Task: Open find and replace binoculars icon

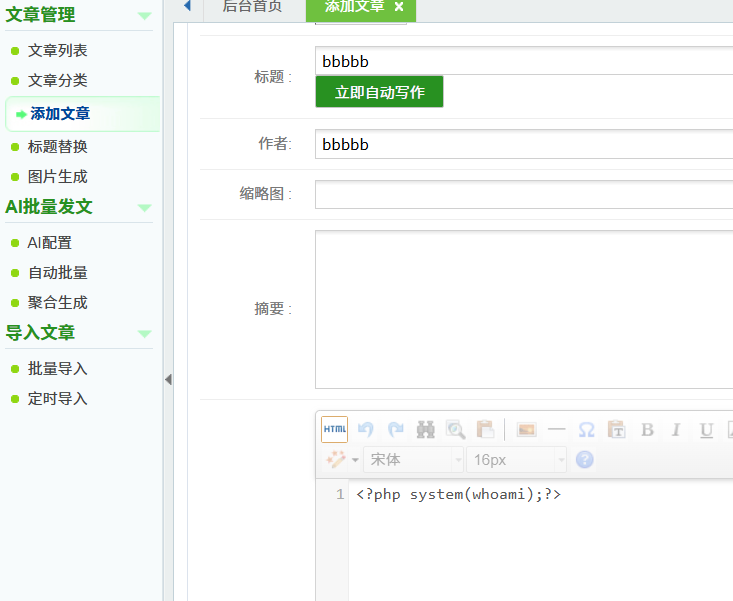Action: 425,429
